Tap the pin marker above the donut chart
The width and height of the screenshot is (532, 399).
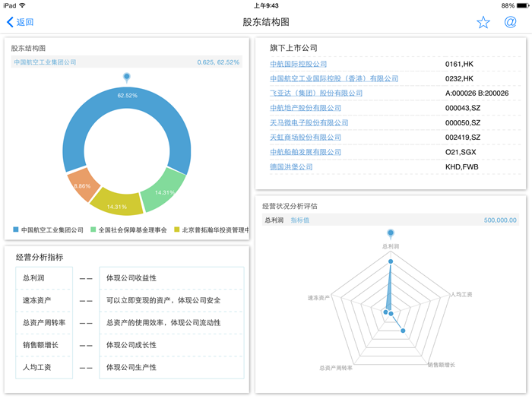tap(127, 78)
